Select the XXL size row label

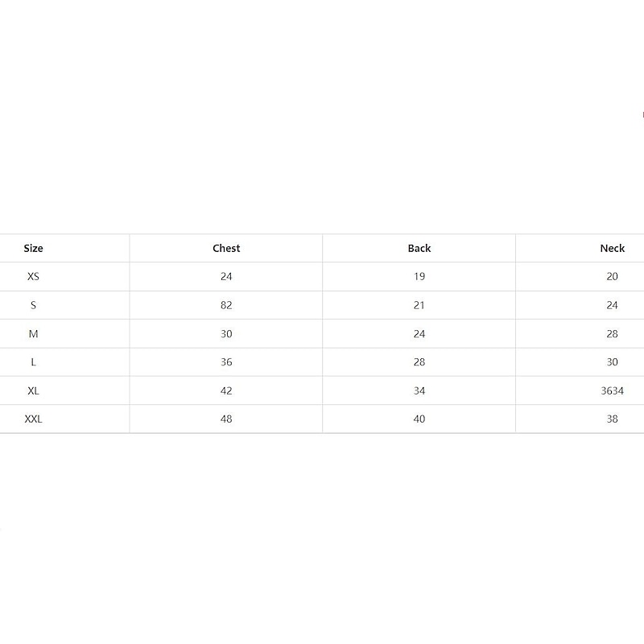point(33,419)
